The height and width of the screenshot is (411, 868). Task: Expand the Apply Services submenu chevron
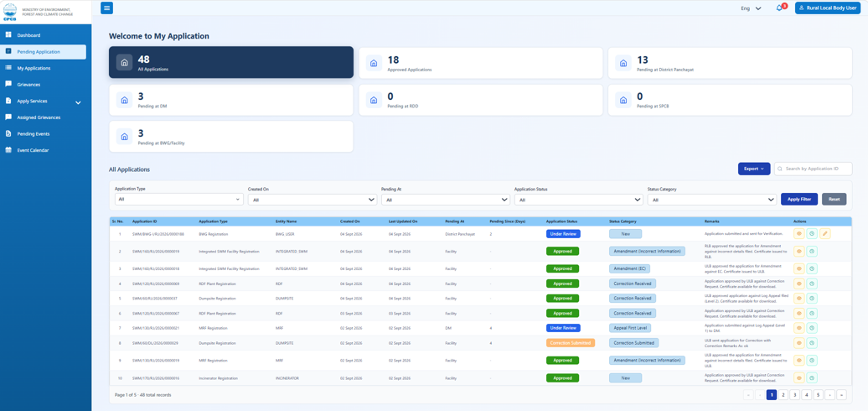tap(78, 102)
